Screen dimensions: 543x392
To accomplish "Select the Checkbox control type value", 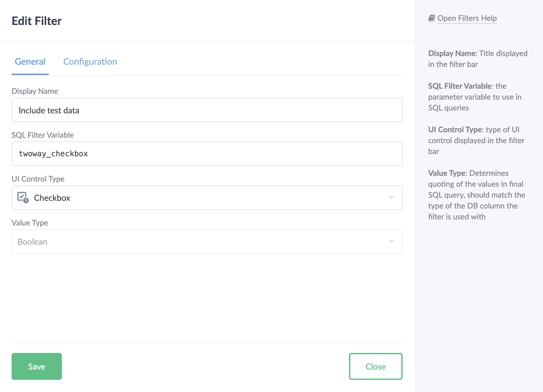I will 52,198.
